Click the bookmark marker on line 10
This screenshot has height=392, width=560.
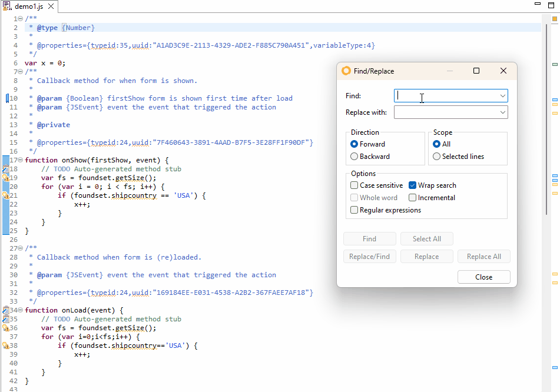(x=7, y=98)
